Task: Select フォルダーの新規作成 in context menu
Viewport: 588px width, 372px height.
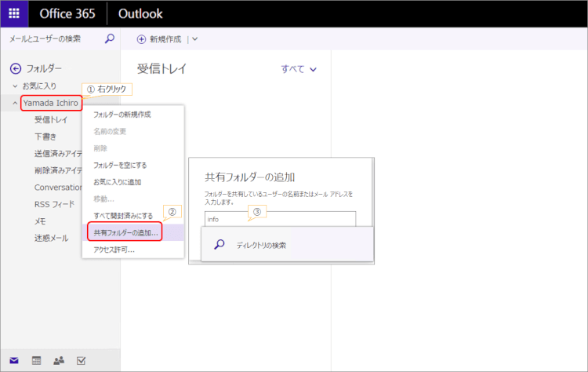Action: (x=122, y=115)
